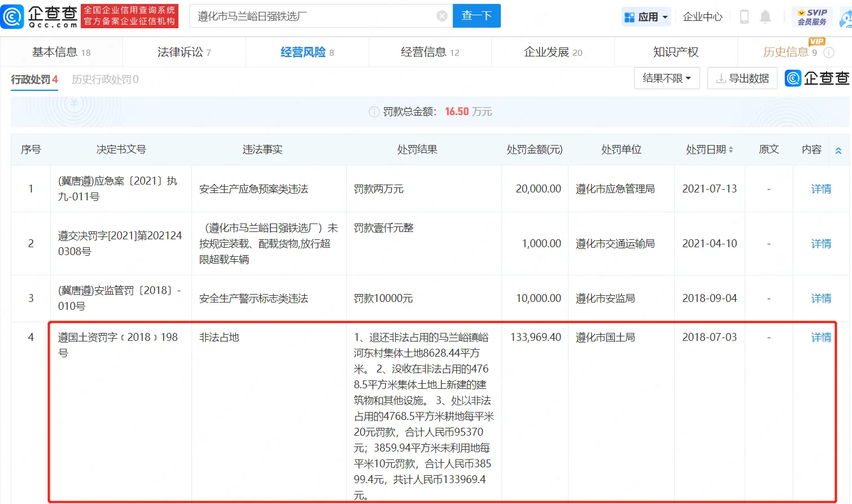Open SVIP member service badge
The height and width of the screenshot is (504, 852).
(812, 17)
